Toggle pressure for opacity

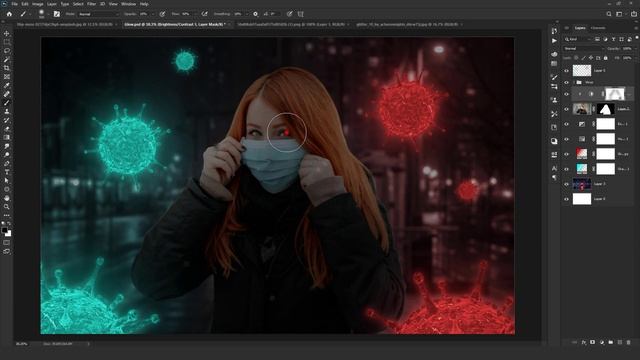click(x=162, y=14)
